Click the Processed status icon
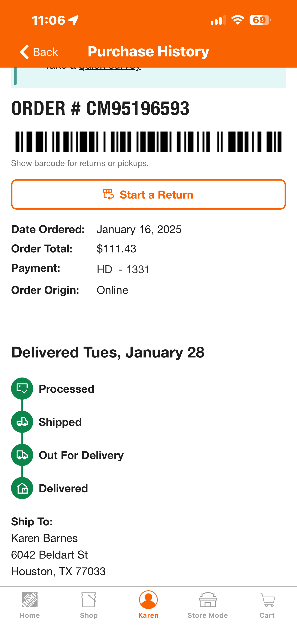Image resolution: width=297 pixels, height=644 pixels. tap(22, 389)
